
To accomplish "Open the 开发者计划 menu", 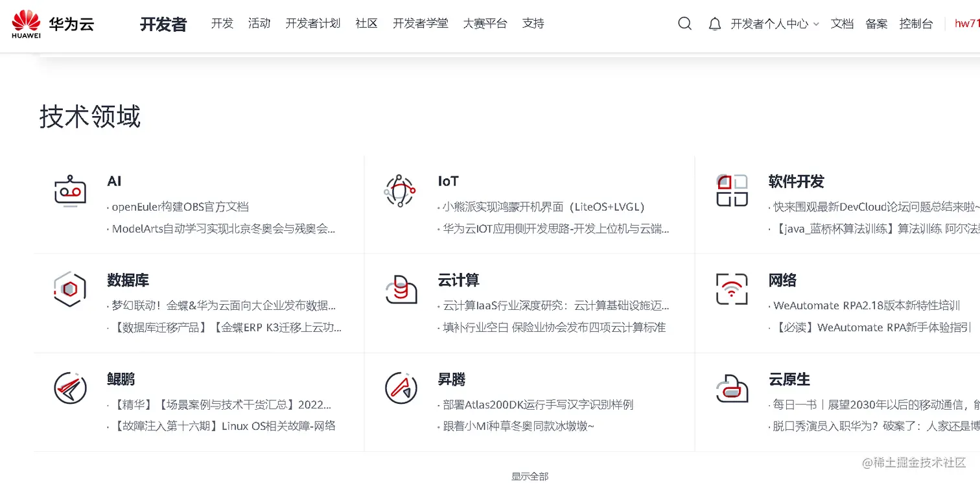I will [x=313, y=23].
